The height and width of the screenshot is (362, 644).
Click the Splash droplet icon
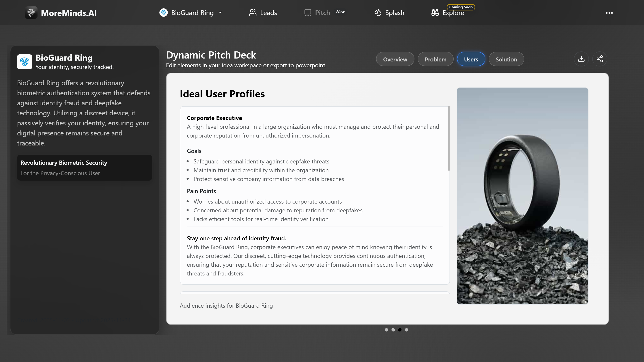tap(378, 12)
